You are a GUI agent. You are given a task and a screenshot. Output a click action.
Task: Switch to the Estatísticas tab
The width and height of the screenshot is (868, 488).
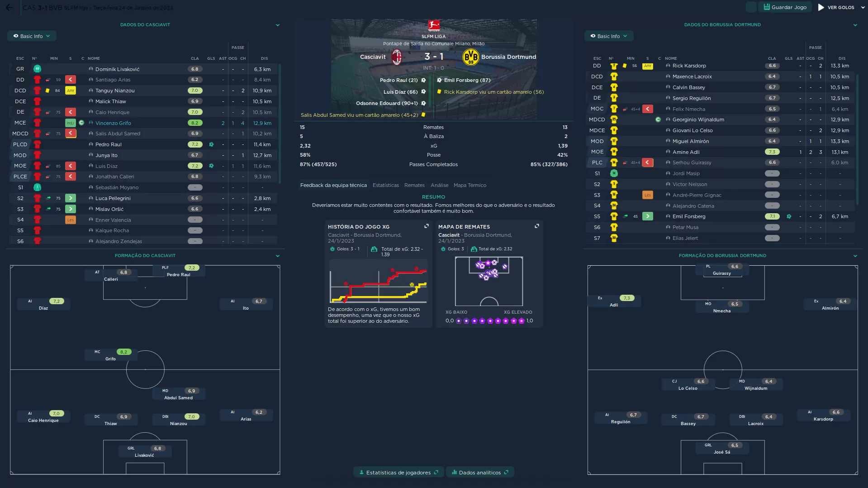click(x=385, y=185)
